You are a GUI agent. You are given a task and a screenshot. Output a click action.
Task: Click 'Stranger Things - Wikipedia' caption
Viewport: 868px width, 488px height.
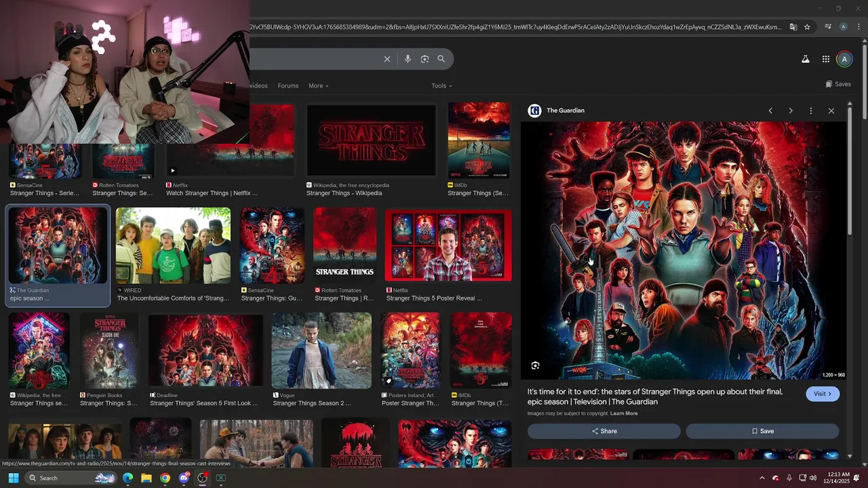[344, 193]
